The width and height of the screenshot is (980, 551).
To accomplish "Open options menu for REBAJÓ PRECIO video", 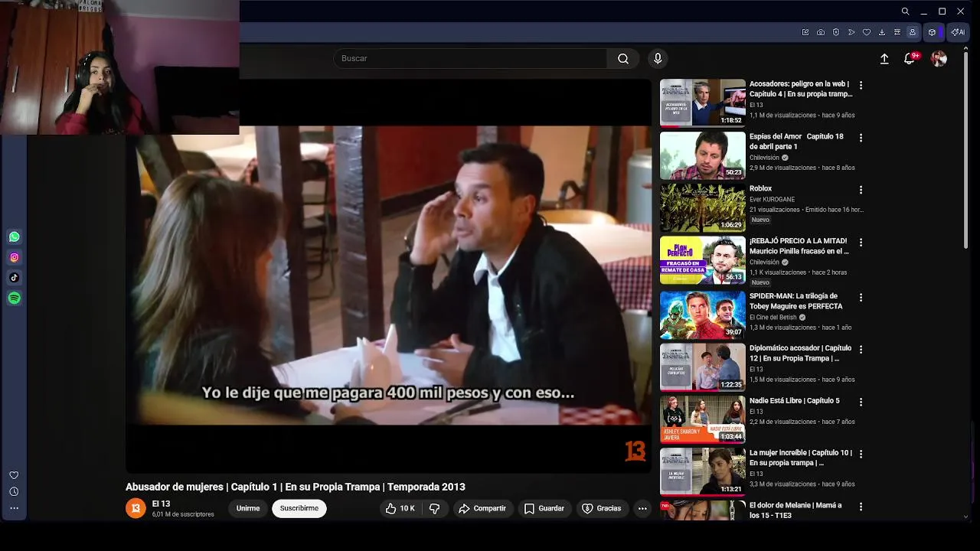I will click(x=861, y=242).
